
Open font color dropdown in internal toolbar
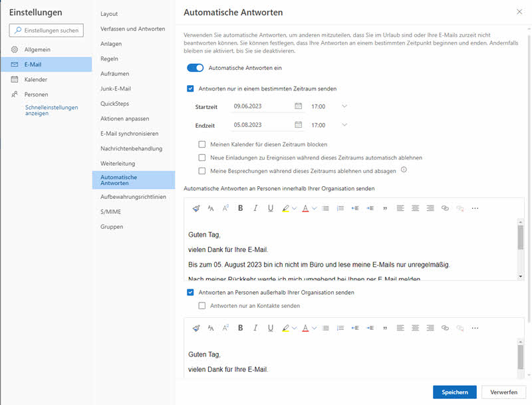[x=314, y=208]
